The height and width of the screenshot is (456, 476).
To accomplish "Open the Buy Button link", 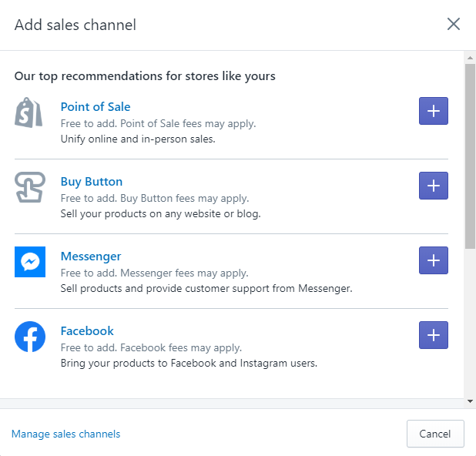I will [x=92, y=182].
